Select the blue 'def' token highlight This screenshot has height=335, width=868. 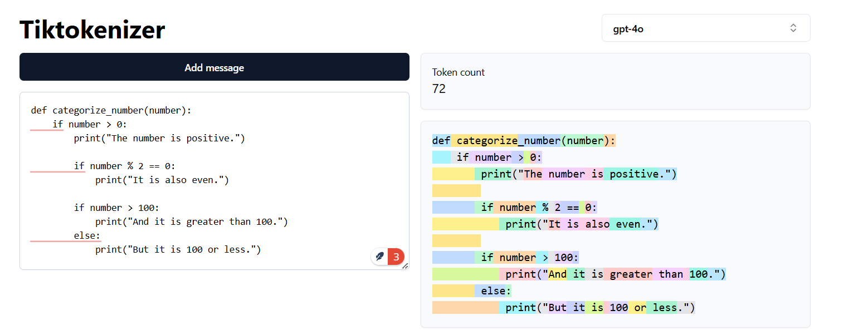click(441, 141)
